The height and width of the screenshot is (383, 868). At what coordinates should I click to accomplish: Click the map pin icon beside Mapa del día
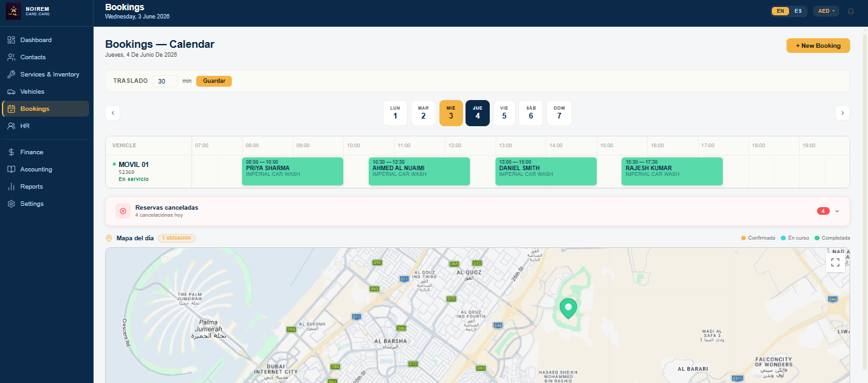(109, 238)
